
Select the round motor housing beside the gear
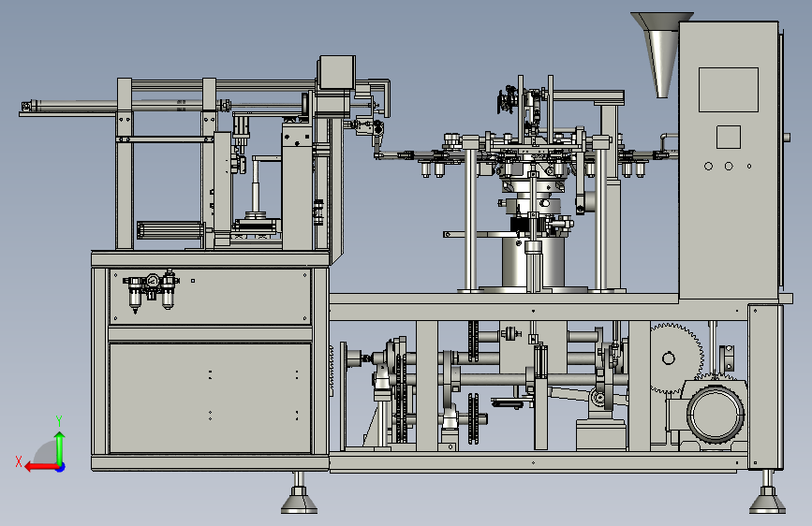coord(716,414)
